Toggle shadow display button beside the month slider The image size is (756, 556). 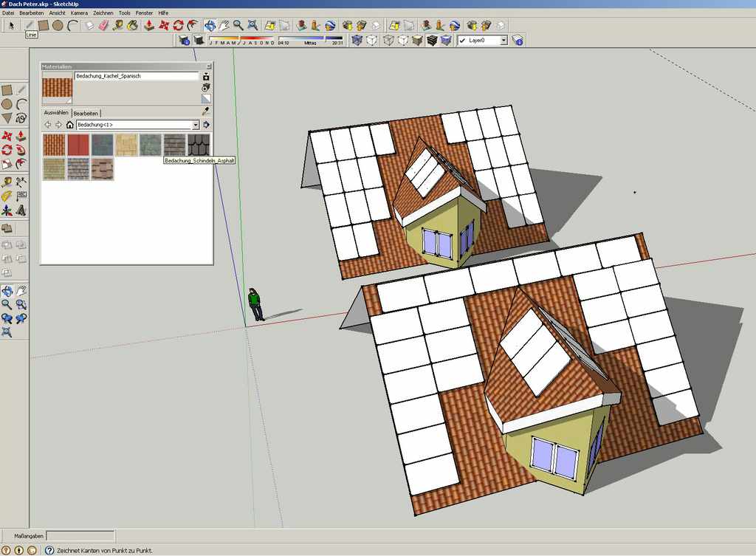pos(199,40)
